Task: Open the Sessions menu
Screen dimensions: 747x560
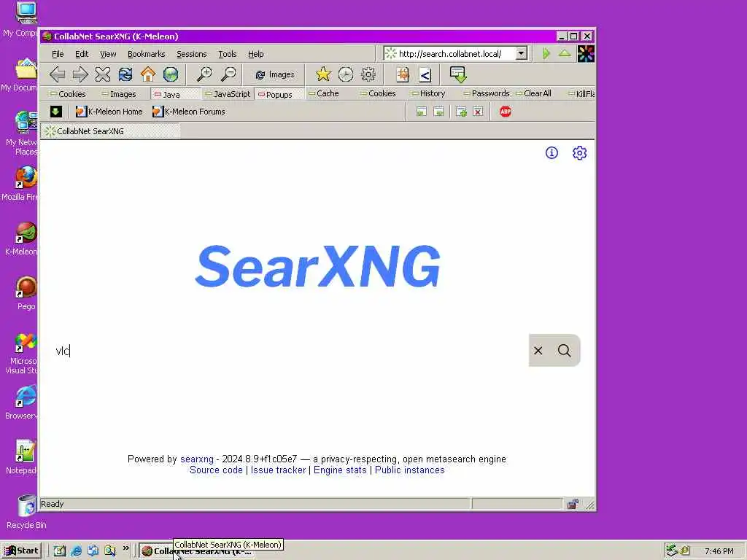Action: tap(192, 54)
